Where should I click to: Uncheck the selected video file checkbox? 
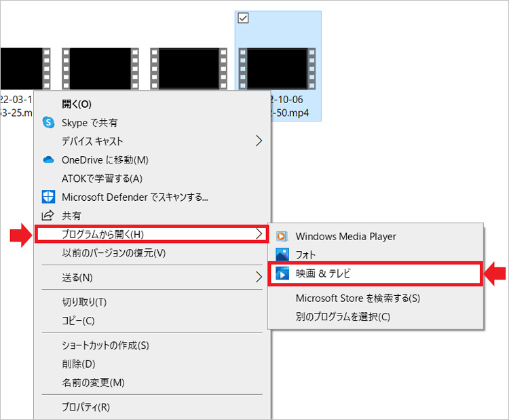coord(243,18)
